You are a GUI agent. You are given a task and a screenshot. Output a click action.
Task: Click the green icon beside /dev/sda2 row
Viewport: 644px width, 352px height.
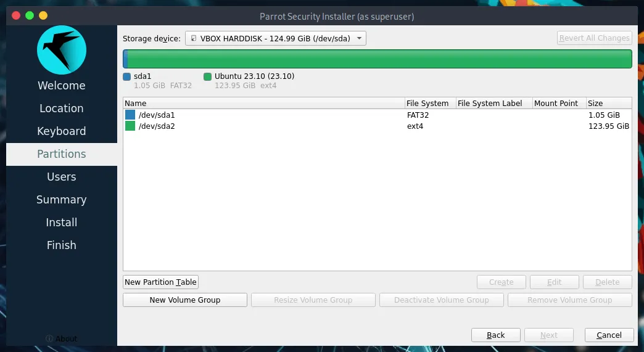pos(130,126)
